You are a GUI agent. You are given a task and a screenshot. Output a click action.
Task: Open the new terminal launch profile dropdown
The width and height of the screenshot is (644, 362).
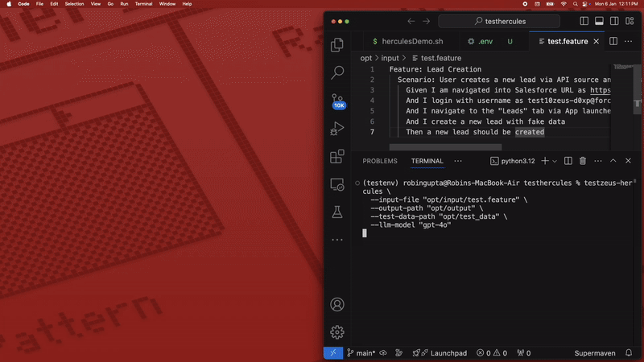[x=553, y=161]
